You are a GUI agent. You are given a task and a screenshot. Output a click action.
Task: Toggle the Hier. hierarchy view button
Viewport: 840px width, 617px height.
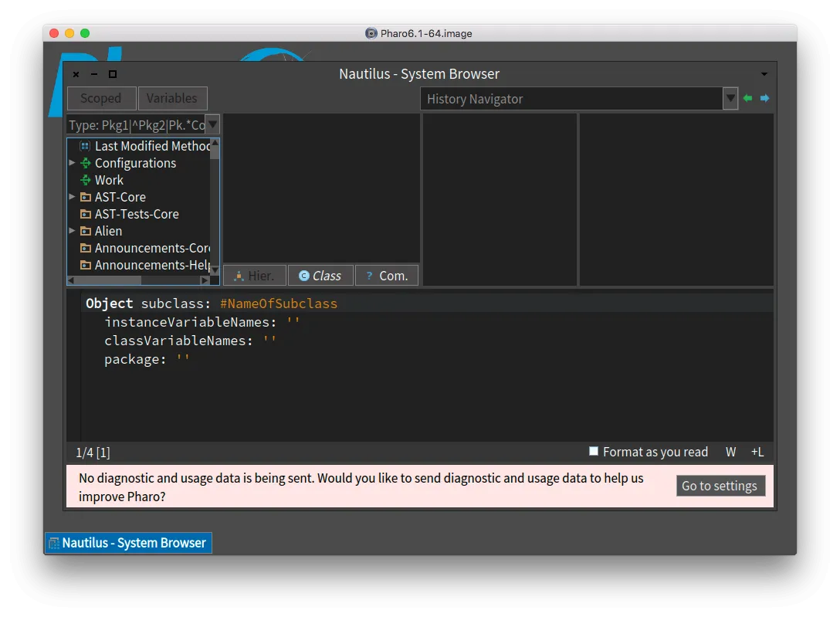pos(255,276)
